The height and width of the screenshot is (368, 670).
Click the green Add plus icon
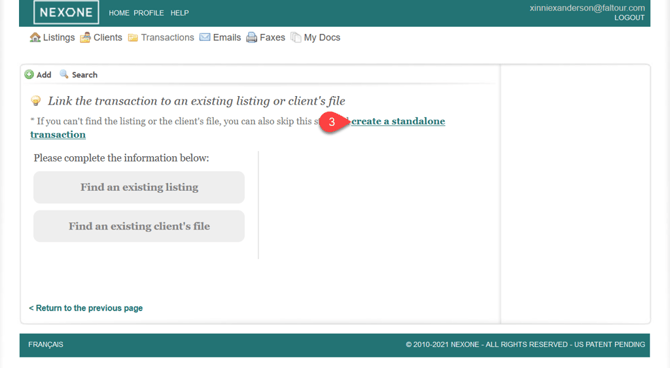tap(29, 74)
